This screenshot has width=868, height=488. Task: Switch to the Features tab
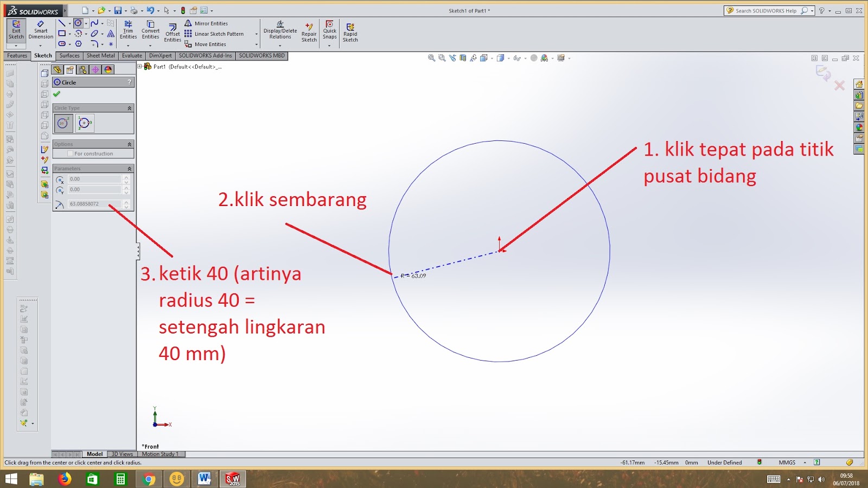point(17,55)
